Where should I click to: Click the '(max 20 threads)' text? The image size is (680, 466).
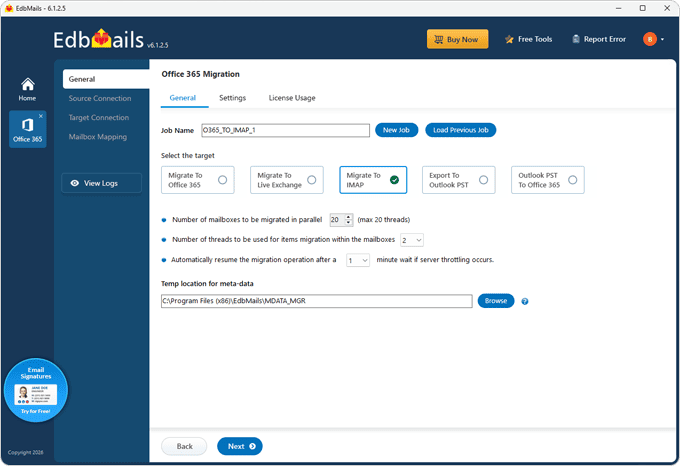pyautogui.click(x=384, y=220)
